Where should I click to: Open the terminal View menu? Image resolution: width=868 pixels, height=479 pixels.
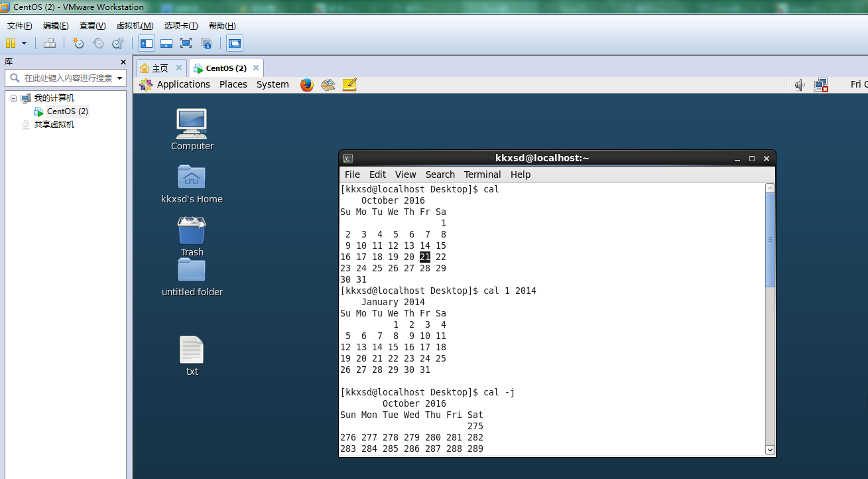click(405, 174)
